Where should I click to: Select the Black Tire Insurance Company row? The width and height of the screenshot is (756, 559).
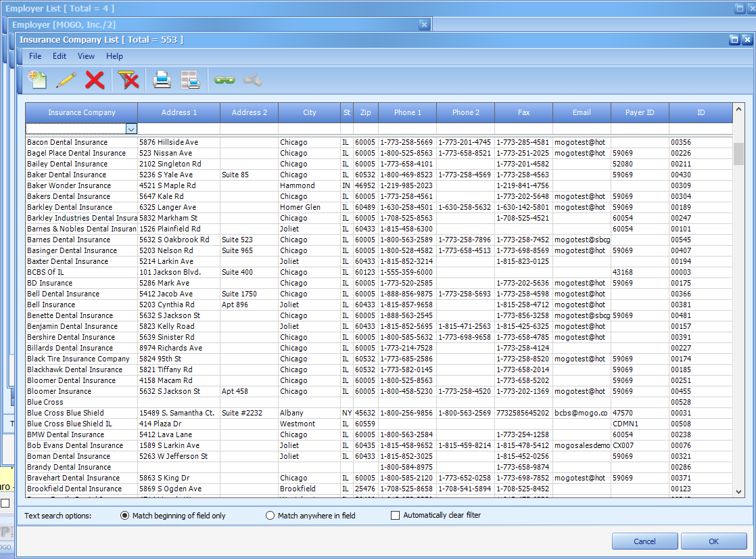tap(379, 359)
